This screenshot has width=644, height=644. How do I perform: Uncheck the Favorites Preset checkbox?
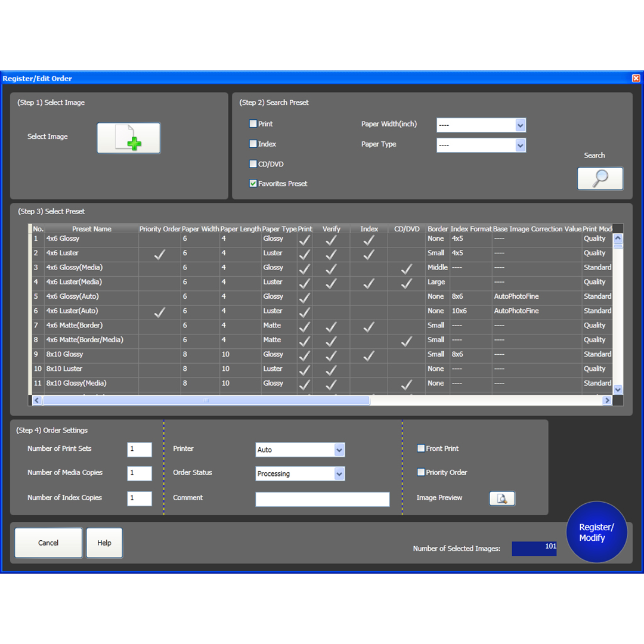coord(253,184)
